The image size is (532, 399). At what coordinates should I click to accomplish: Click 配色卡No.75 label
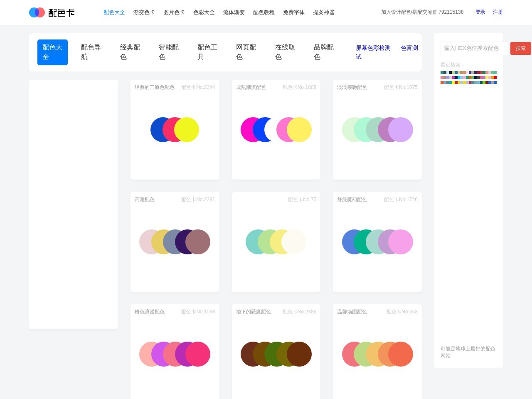pos(302,199)
